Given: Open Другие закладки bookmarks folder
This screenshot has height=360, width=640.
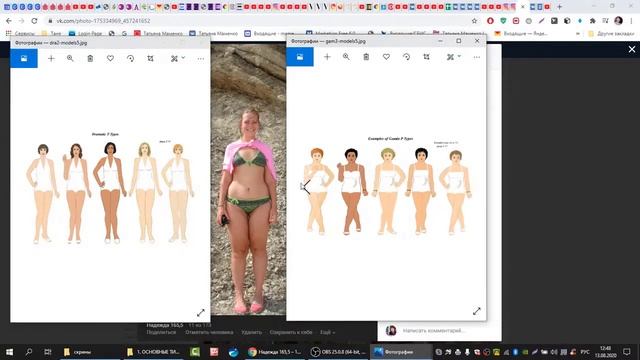Looking at the screenshot, I should pyautogui.click(x=611, y=33).
